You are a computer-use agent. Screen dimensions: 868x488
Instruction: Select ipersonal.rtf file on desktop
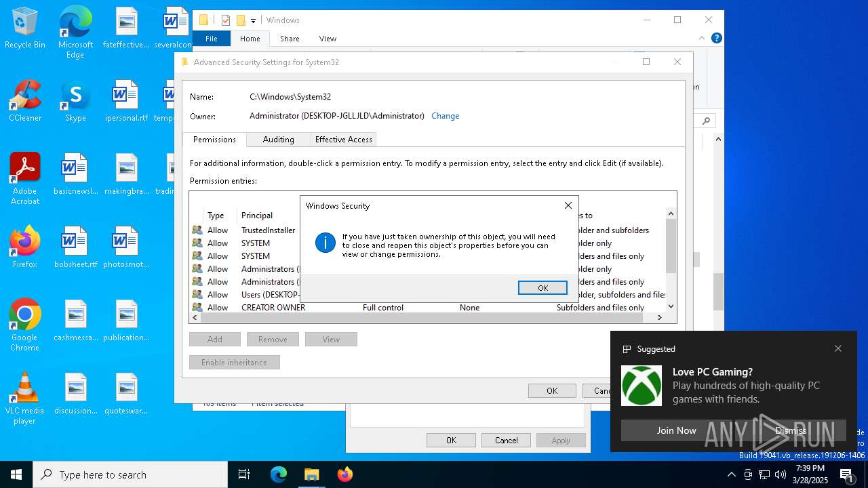126,100
